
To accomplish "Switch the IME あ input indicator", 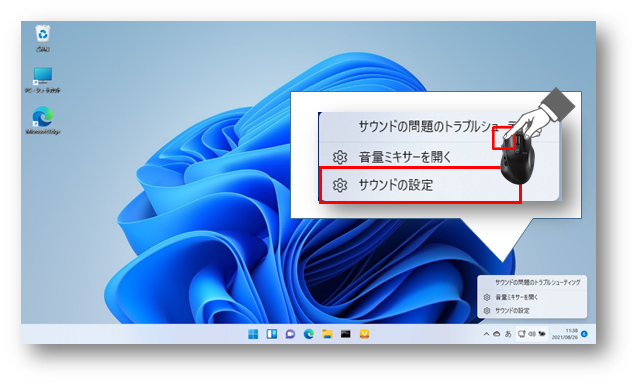I will pyautogui.click(x=508, y=334).
